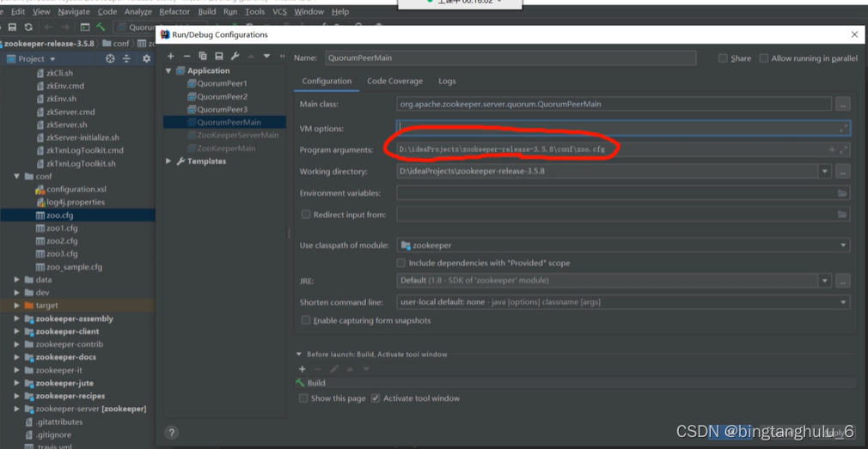Open the Shorten command line dropdown

coord(843,302)
